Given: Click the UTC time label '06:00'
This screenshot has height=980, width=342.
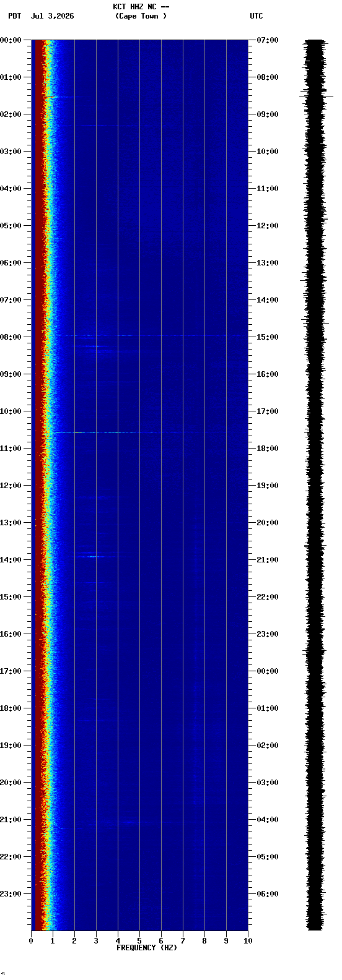Looking at the screenshot, I should (268, 894).
